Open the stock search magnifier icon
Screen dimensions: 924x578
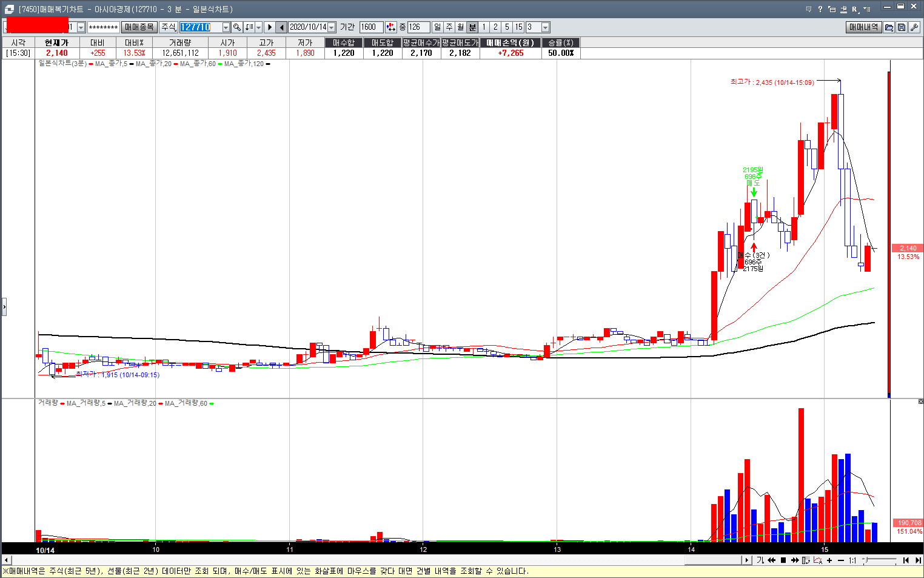tap(237, 27)
